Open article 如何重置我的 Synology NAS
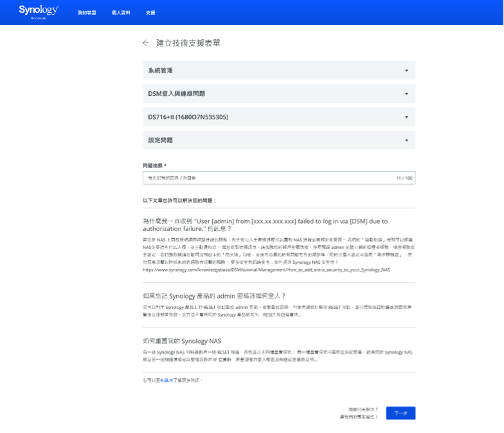The height and width of the screenshot is (433, 504). click(x=182, y=341)
